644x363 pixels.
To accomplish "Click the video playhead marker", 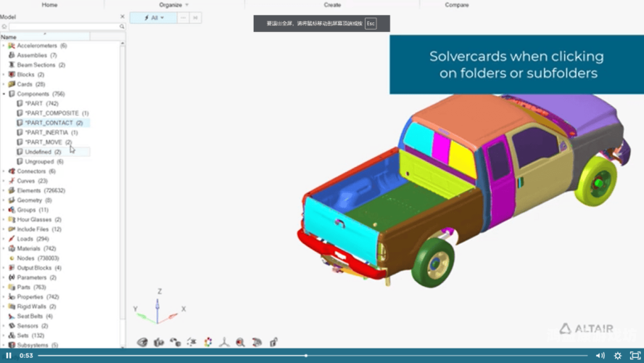I will point(306,356).
